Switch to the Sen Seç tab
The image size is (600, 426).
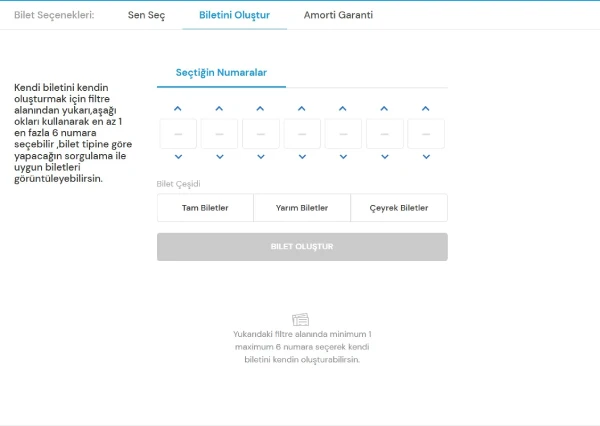coord(147,16)
